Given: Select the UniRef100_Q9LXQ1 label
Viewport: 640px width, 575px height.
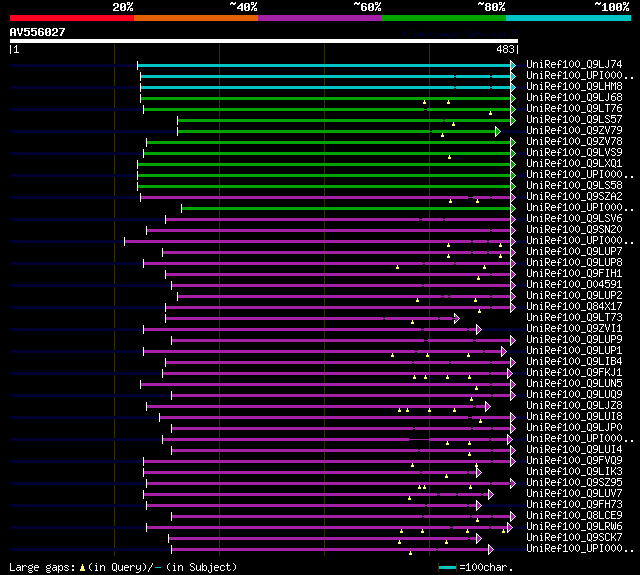Looking at the screenshot, I should click(x=574, y=164).
